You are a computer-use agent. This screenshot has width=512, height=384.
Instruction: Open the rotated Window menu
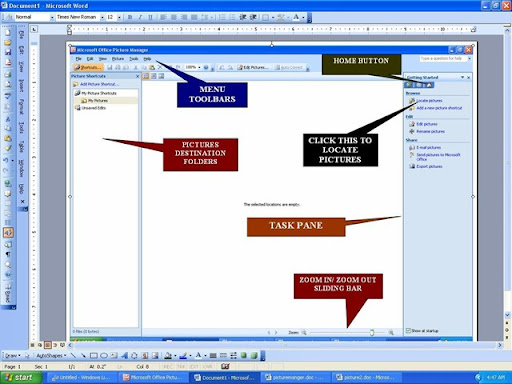click(x=21, y=168)
